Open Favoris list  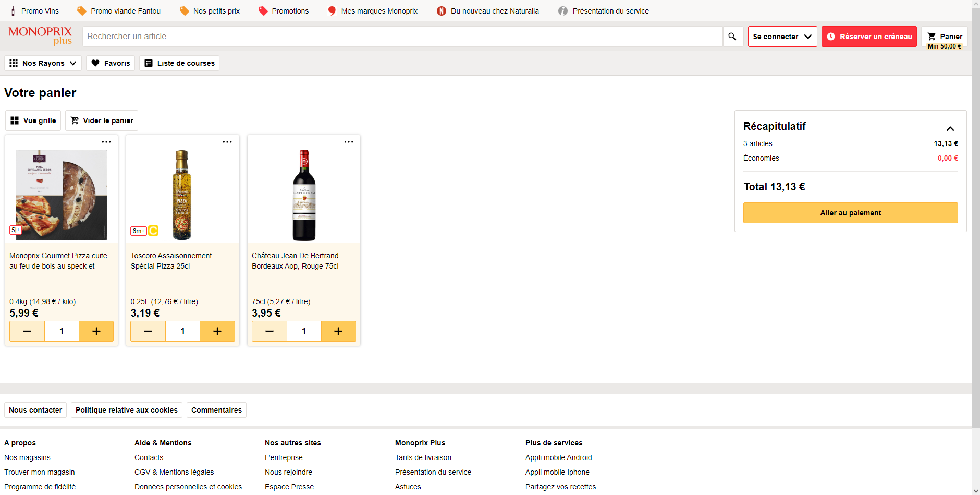click(x=111, y=63)
